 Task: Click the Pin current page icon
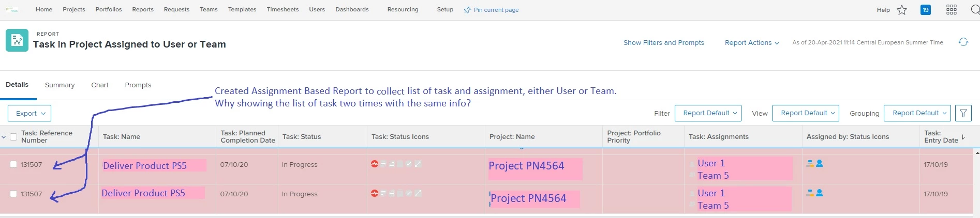pyautogui.click(x=467, y=10)
